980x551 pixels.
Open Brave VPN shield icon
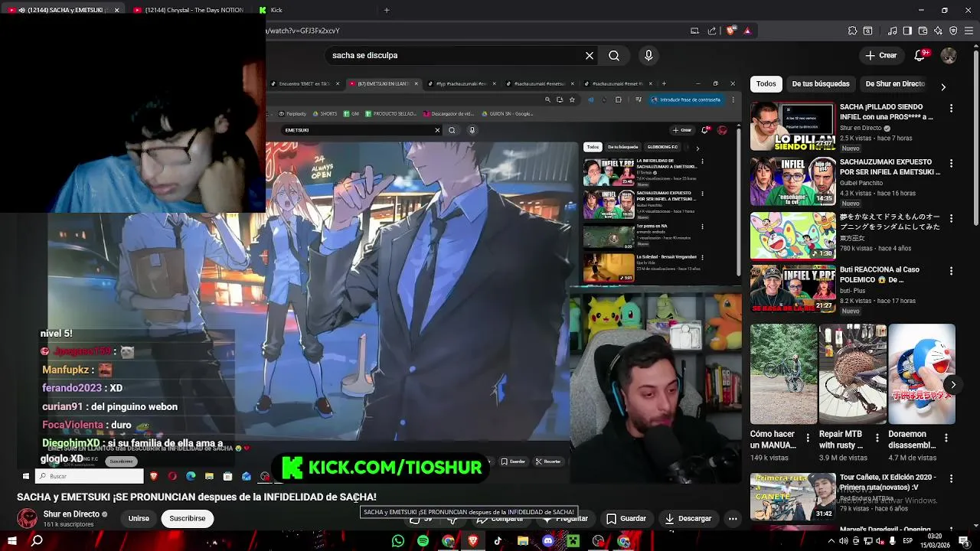[953, 31]
